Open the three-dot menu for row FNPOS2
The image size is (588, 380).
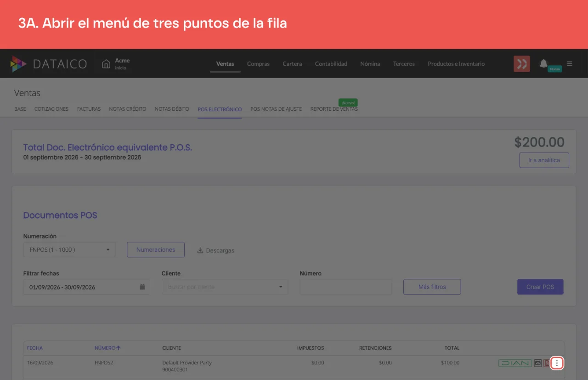[x=557, y=363]
